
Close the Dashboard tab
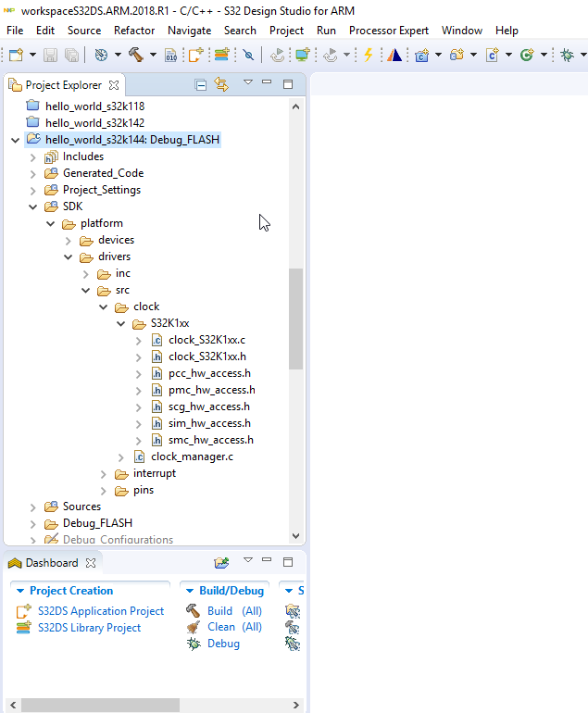[x=91, y=563]
